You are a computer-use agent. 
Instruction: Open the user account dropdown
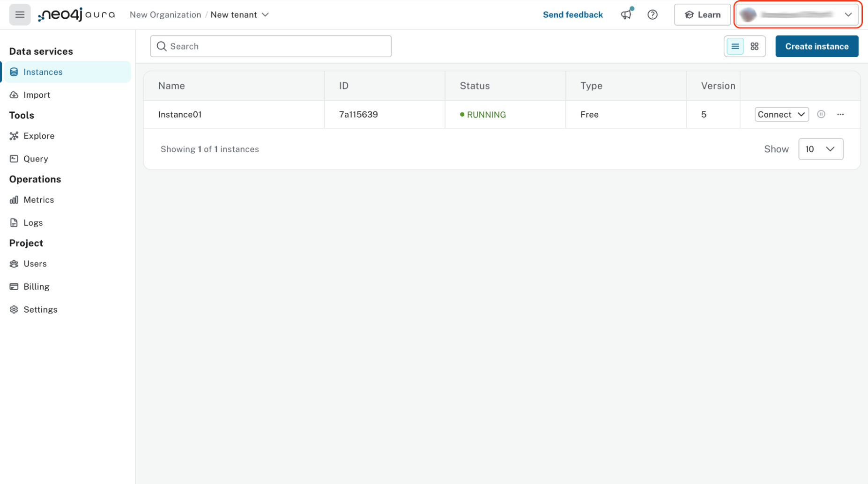tap(797, 15)
